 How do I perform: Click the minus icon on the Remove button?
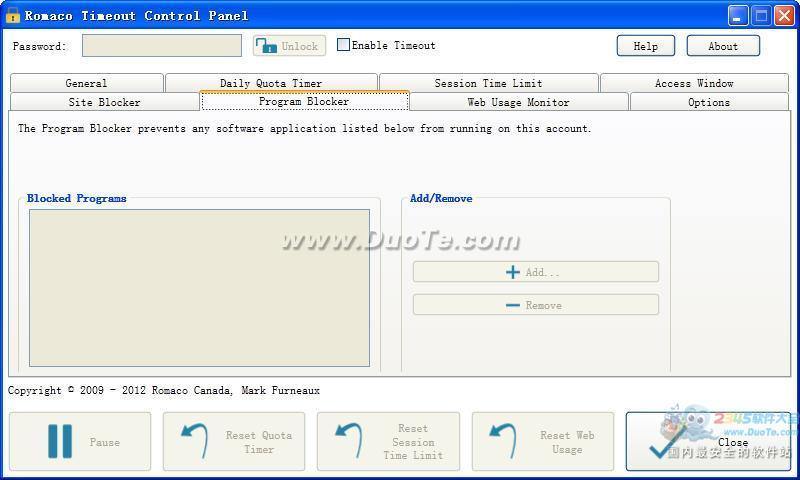click(x=513, y=305)
